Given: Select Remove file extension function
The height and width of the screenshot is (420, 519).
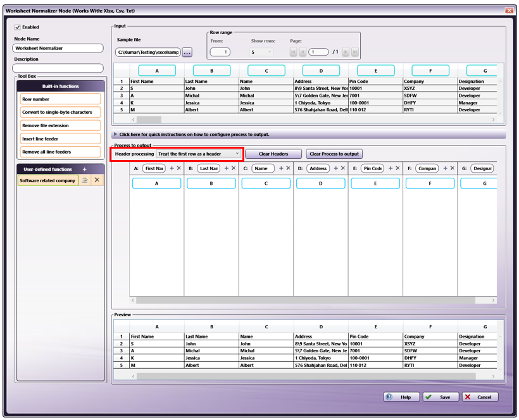Looking at the screenshot, I should 60,125.
